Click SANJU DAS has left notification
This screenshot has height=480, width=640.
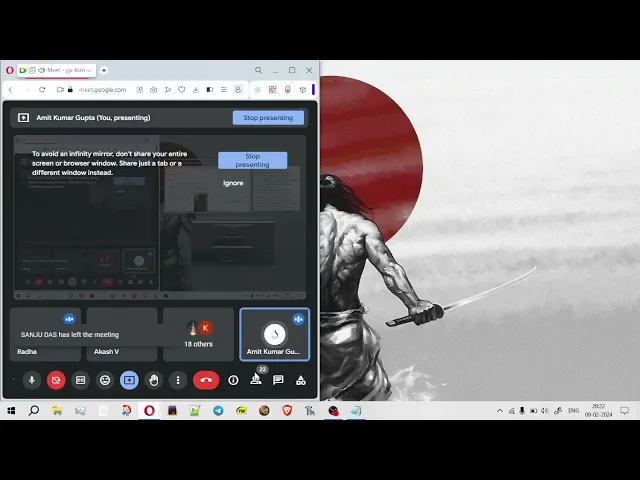point(70,334)
